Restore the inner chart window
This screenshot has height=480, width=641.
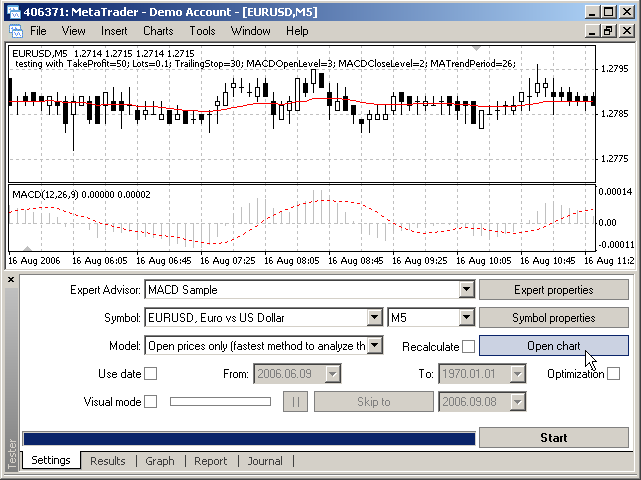[608, 31]
